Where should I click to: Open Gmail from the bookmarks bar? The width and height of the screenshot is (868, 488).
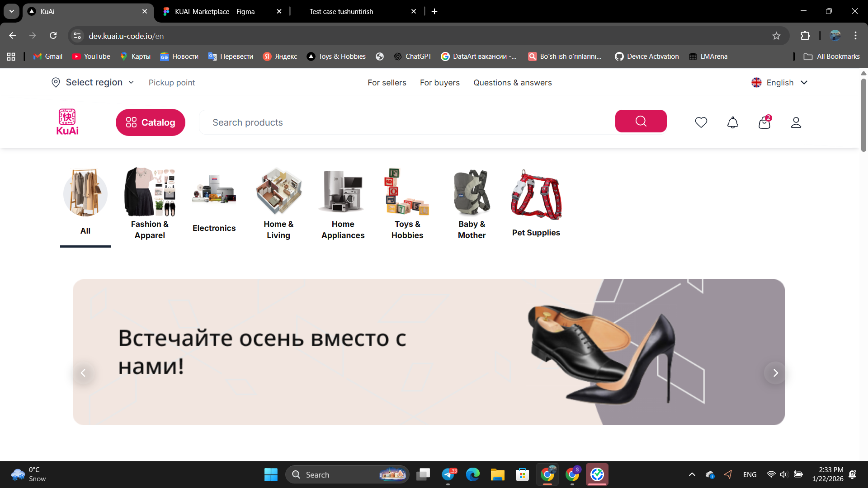tap(47, 56)
